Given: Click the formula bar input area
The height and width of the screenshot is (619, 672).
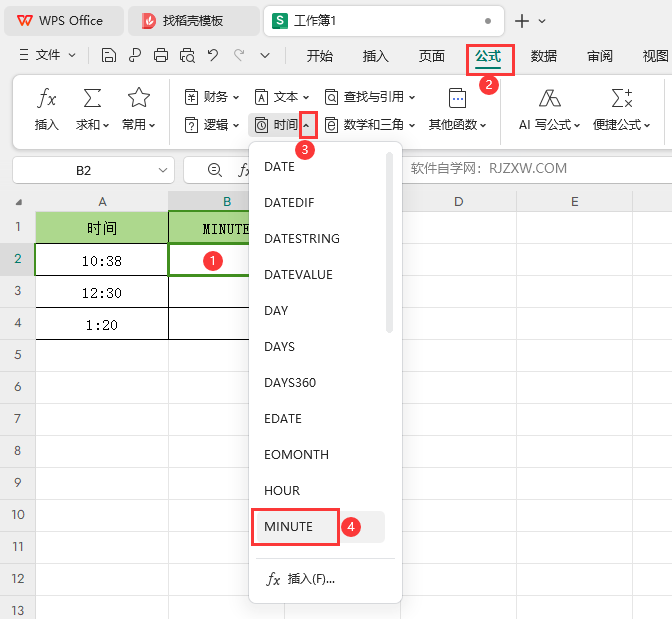Looking at the screenshot, I should pyautogui.click(x=537, y=170).
